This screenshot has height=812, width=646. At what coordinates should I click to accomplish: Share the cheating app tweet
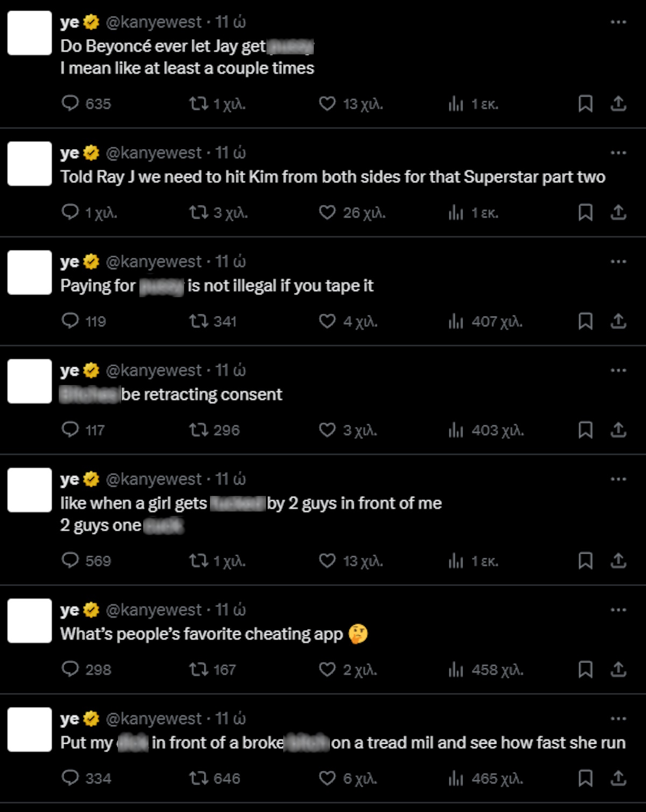click(619, 669)
